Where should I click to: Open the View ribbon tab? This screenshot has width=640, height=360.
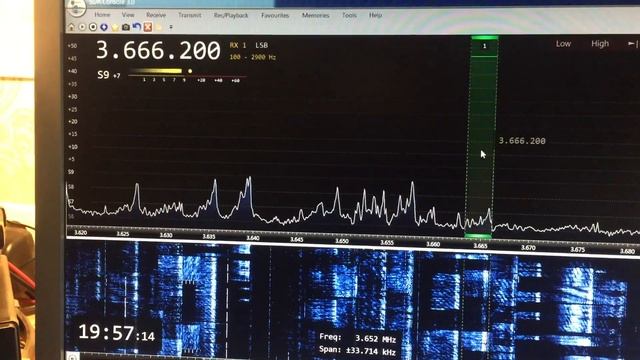[128, 15]
